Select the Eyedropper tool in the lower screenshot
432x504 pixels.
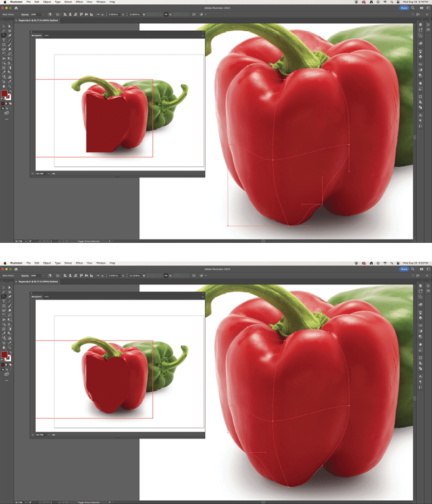[4, 333]
